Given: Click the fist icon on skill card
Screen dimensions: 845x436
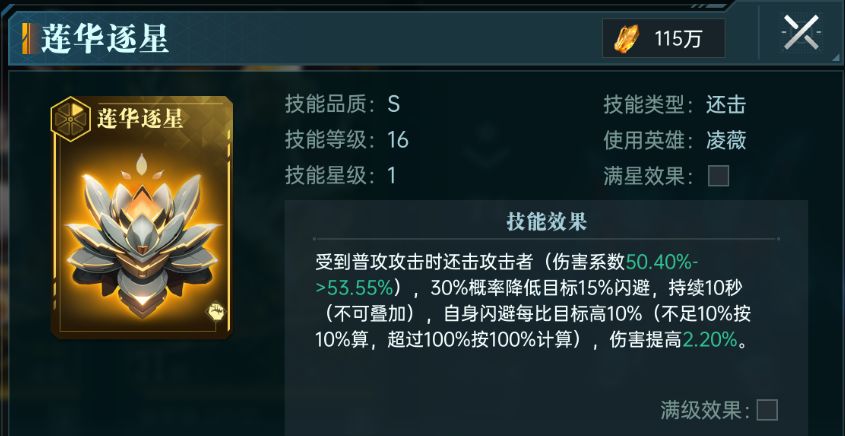Looking at the screenshot, I should tap(217, 312).
